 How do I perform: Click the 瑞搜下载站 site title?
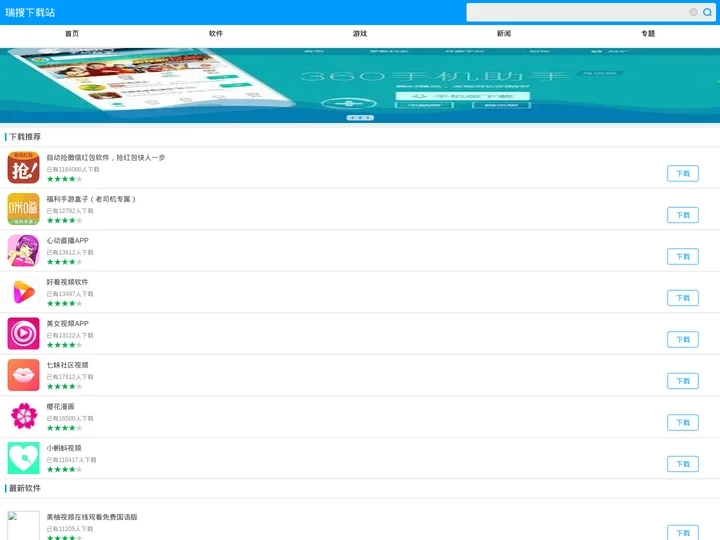tap(30, 12)
